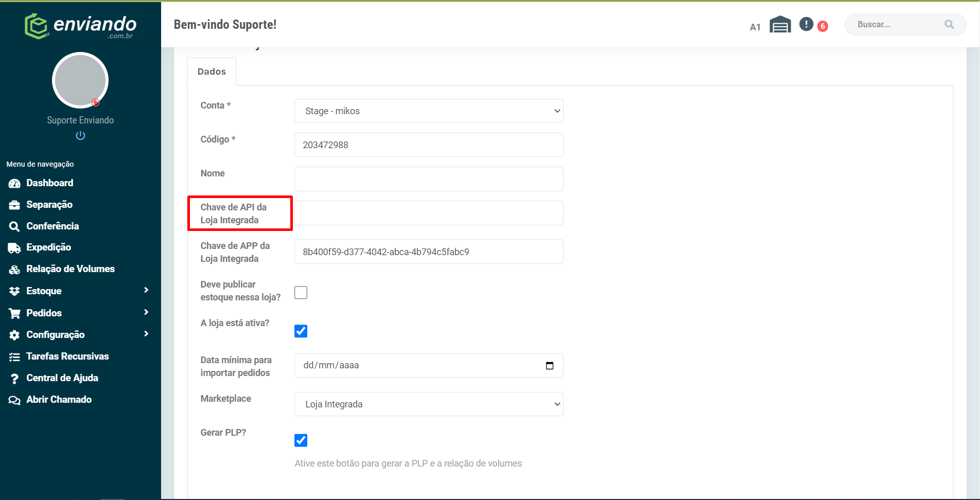Focus the Nome input field
980x500 pixels.
[x=429, y=179]
